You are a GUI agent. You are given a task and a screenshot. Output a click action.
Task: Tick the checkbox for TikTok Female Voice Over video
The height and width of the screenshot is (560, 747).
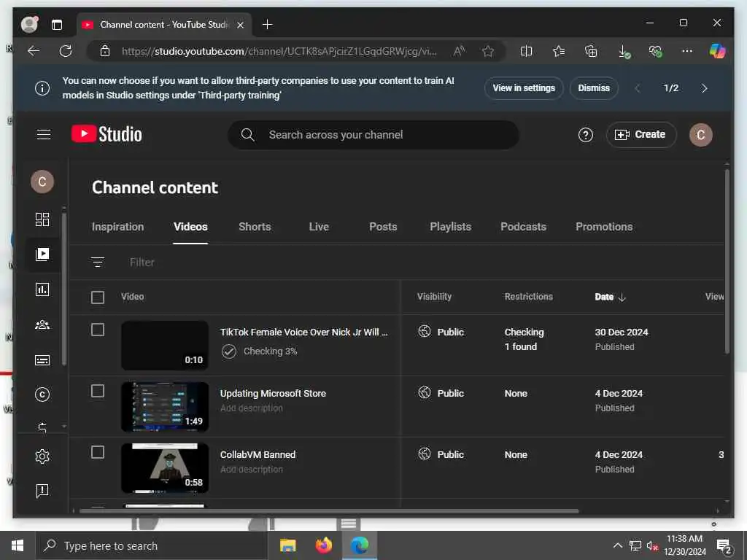(98, 330)
